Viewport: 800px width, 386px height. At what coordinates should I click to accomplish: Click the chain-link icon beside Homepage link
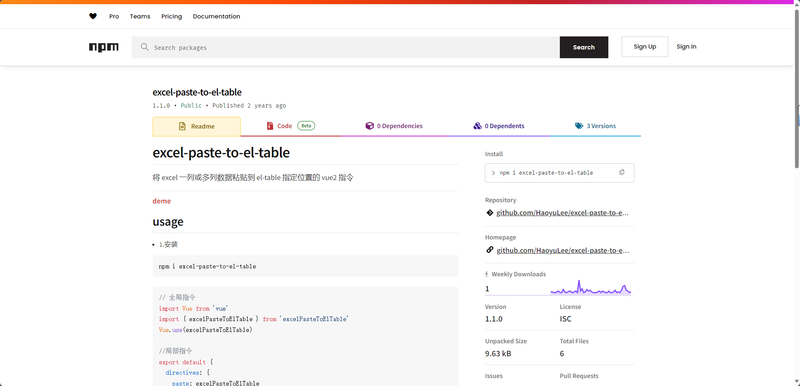click(x=490, y=250)
